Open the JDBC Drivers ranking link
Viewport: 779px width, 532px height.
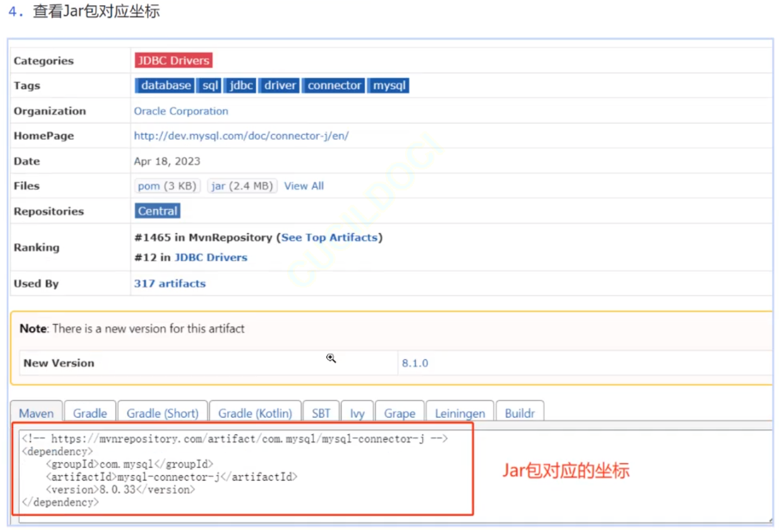[x=211, y=258]
